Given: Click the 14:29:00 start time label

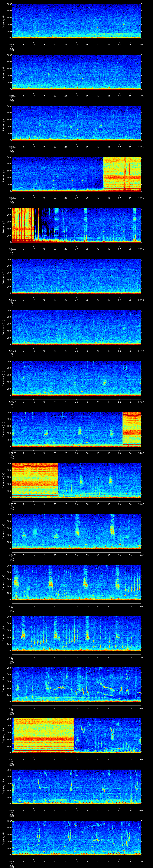Looking at the screenshot, I should (x=12, y=810).
